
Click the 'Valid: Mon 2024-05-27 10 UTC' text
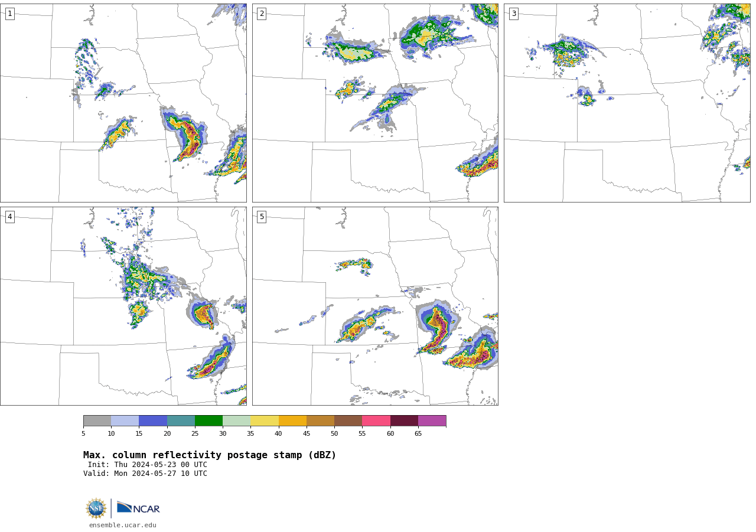pyautogui.click(x=145, y=474)
